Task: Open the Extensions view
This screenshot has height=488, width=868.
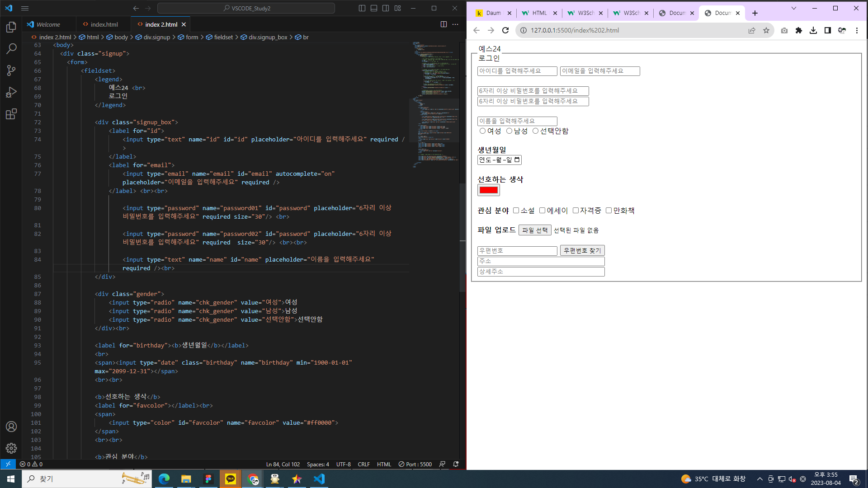Action: click(x=11, y=114)
